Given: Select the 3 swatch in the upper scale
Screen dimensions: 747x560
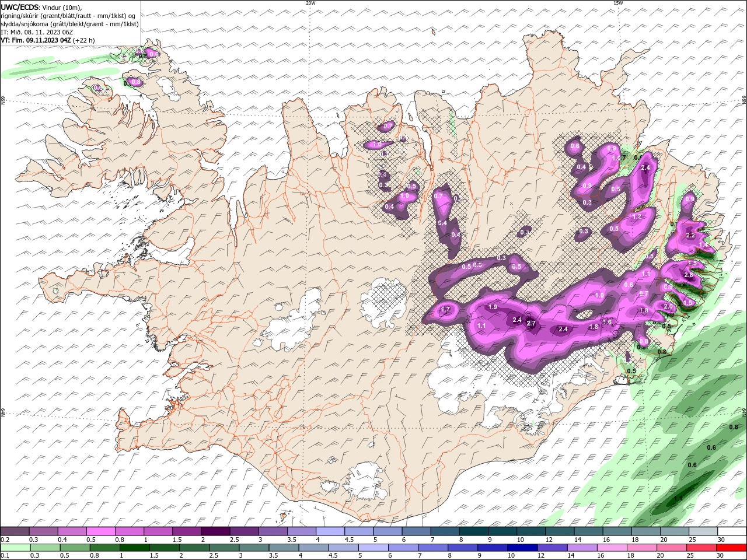Looking at the screenshot, I should (x=273, y=531).
